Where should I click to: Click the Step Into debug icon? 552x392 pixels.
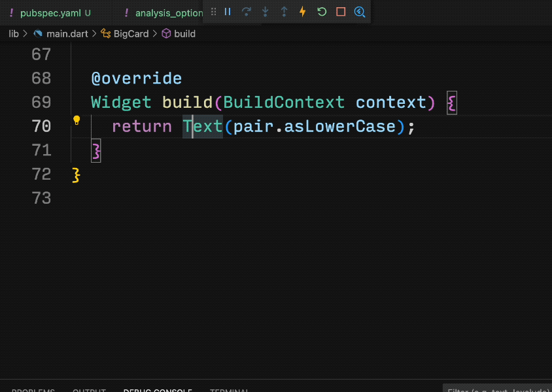click(265, 12)
